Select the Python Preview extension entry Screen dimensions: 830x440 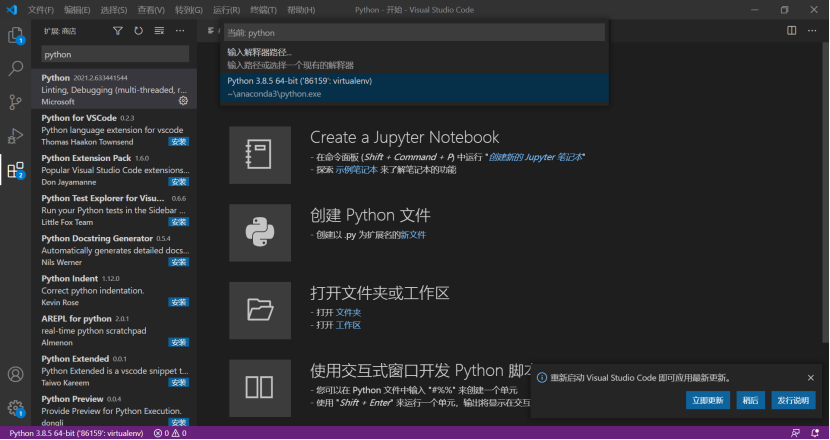(x=115, y=408)
